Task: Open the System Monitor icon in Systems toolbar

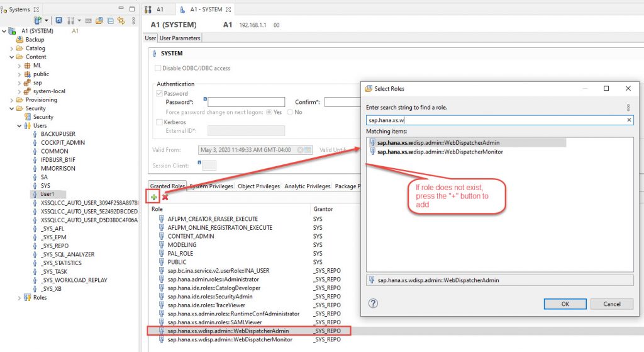Action: point(58,20)
